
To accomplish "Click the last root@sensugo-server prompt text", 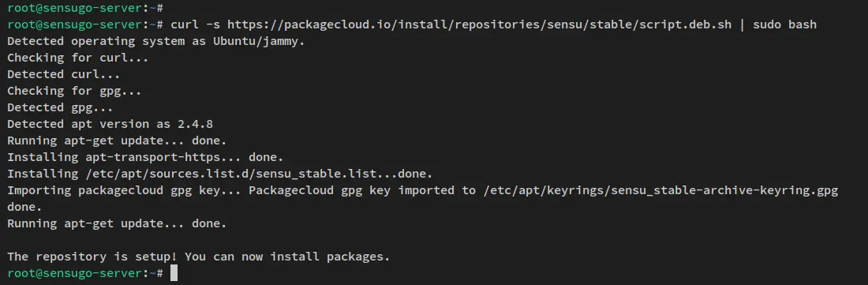I will 84,273.
